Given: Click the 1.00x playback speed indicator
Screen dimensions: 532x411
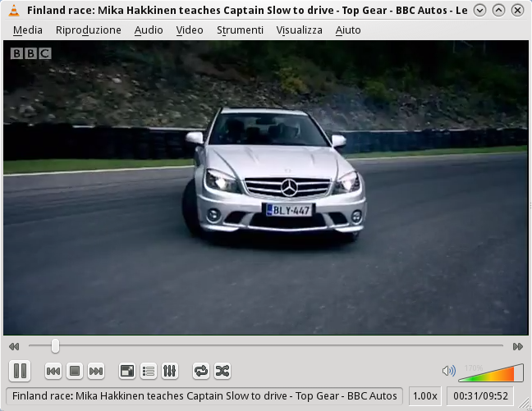Looking at the screenshot, I should click(424, 395).
